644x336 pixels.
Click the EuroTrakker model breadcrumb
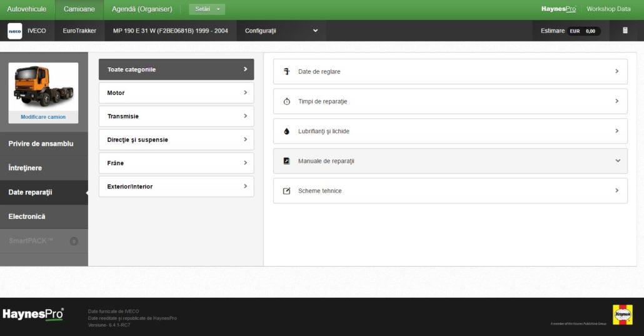tap(79, 31)
